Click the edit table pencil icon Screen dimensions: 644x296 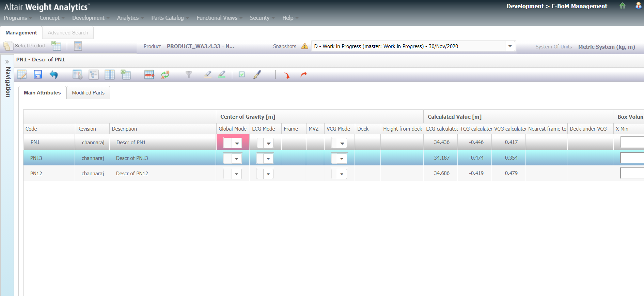(22, 74)
